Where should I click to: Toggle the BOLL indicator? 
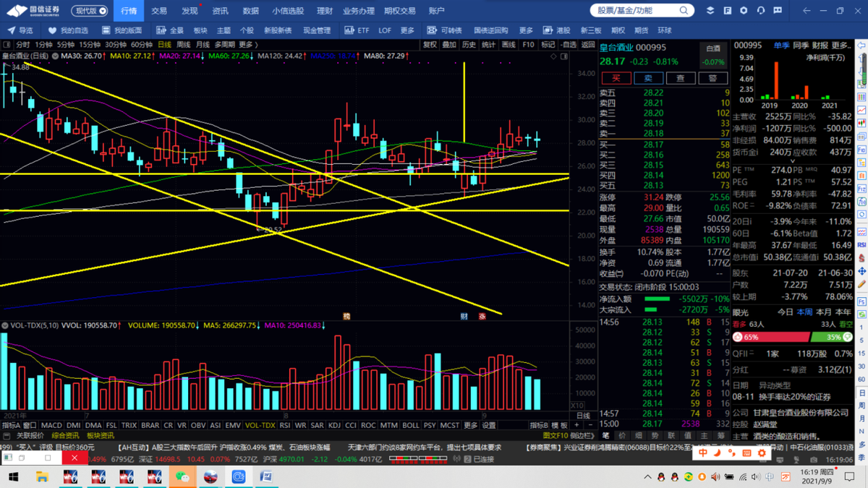(x=410, y=426)
